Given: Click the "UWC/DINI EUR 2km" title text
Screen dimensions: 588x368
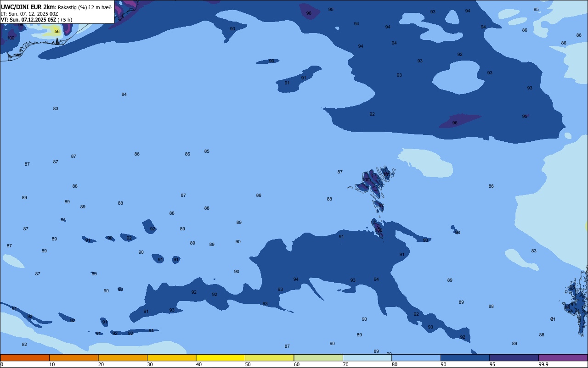Looking at the screenshot, I should tap(28, 7).
